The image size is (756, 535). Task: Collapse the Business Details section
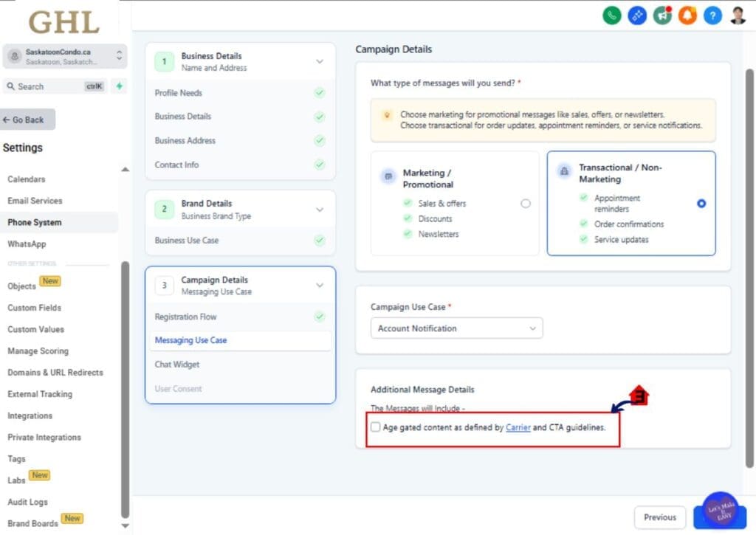click(x=319, y=62)
